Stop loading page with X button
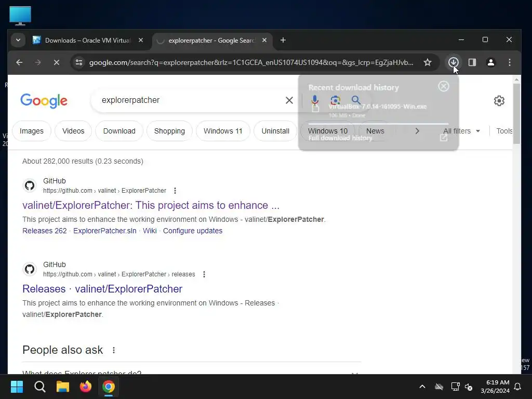532x399 pixels. pos(57,62)
